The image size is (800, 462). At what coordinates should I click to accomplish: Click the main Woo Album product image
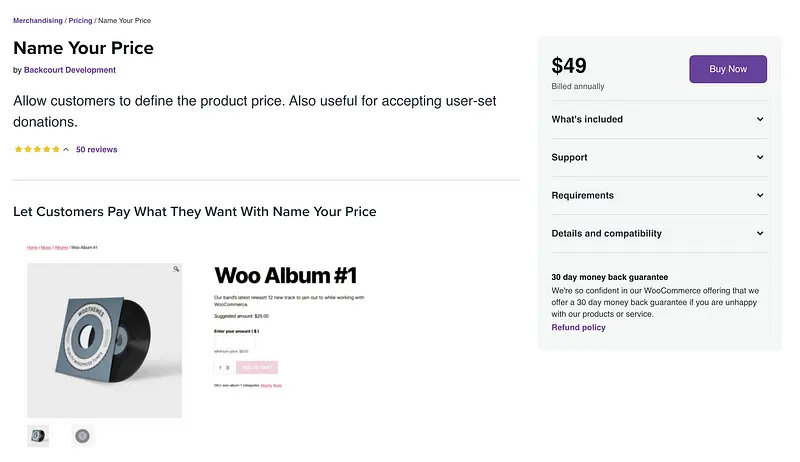coord(104,340)
